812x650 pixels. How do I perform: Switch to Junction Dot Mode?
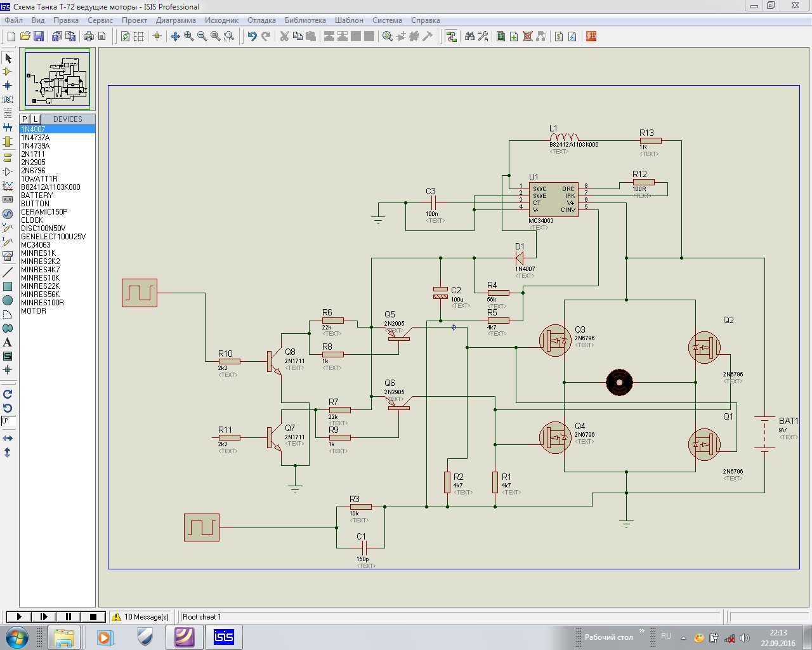pyautogui.click(x=8, y=85)
